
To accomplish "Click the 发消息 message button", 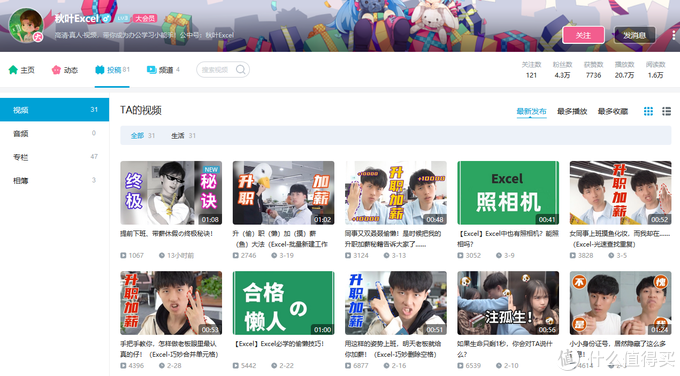I will (634, 35).
